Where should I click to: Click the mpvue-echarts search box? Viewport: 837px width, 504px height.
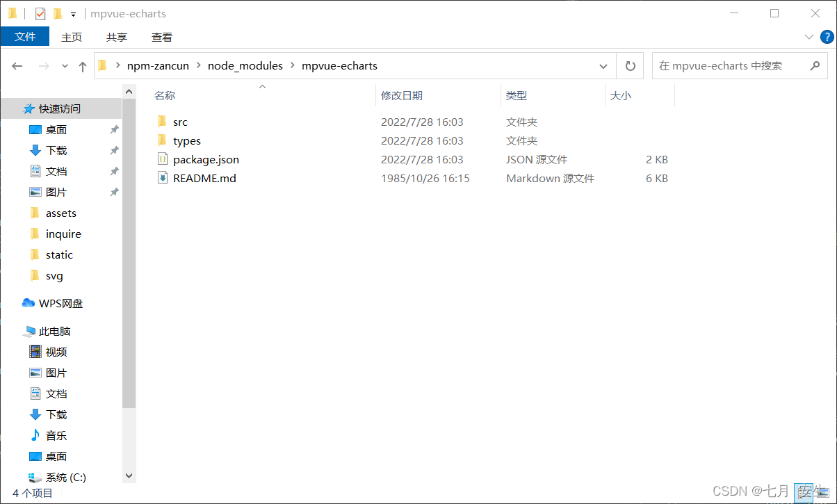click(730, 66)
